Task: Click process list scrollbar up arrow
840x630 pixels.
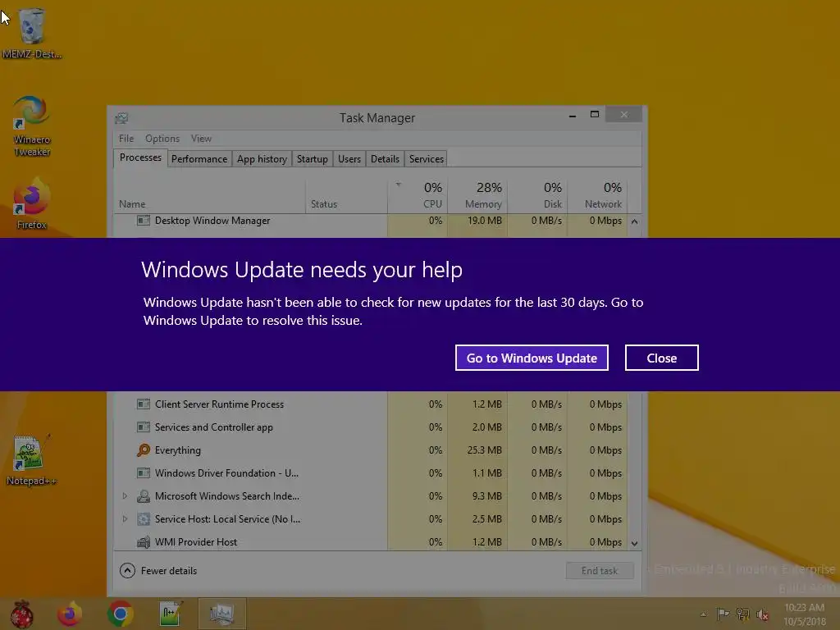Action: click(634, 221)
